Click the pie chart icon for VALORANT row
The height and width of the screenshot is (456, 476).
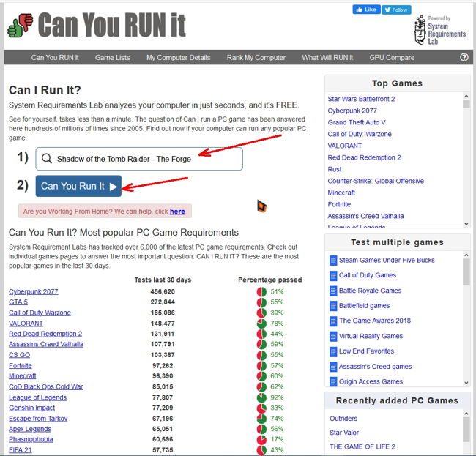[261, 324]
